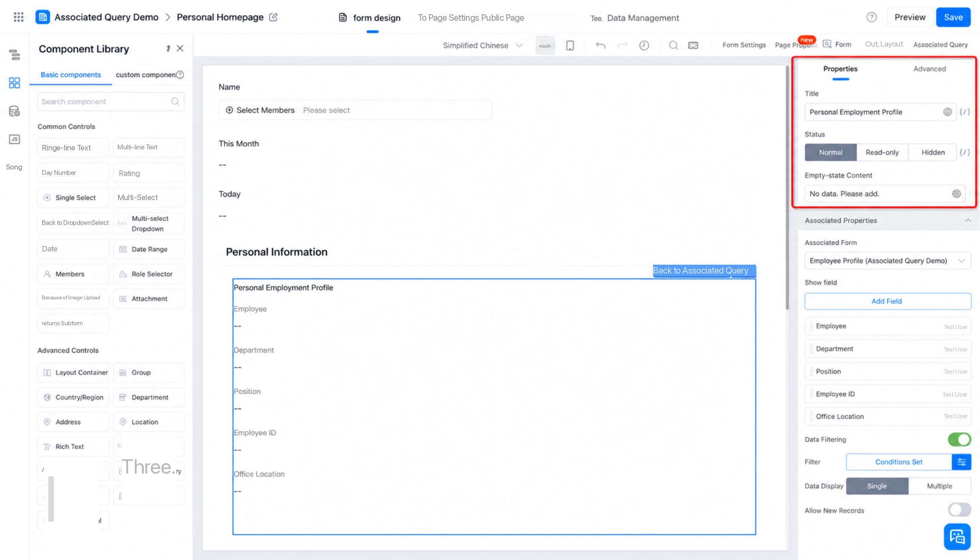Switch to mobile device preview icon
Screen dimensions: 980x560
point(570,45)
